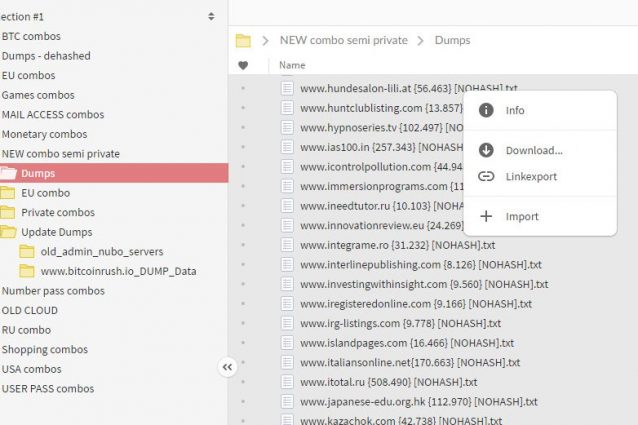Open OLD CLOUD in sidebar

tap(30, 310)
